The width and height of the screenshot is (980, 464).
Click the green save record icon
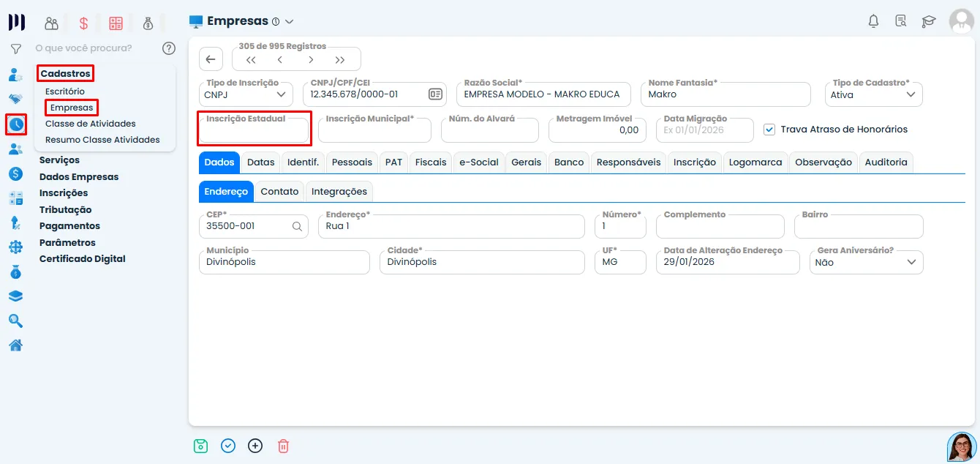click(200, 446)
